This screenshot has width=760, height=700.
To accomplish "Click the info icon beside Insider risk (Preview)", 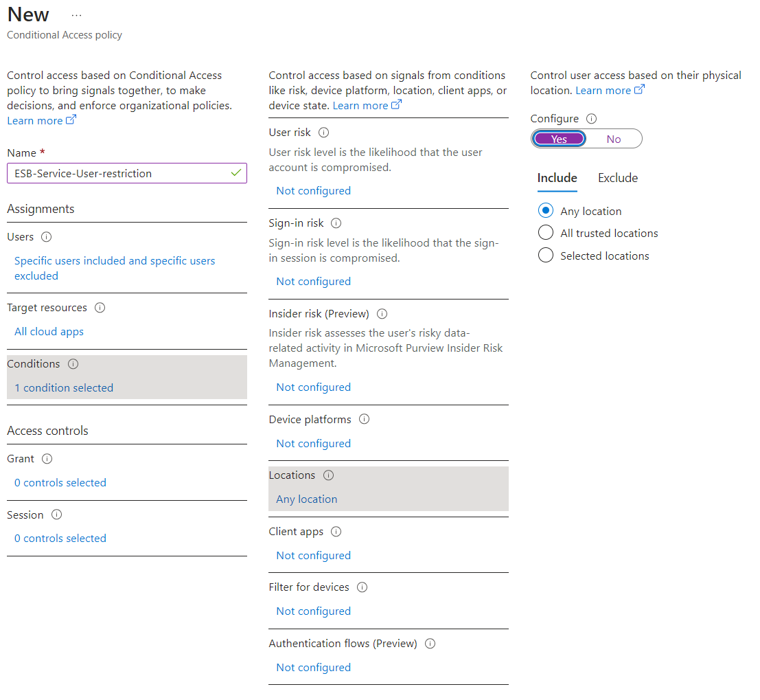I will (382, 313).
